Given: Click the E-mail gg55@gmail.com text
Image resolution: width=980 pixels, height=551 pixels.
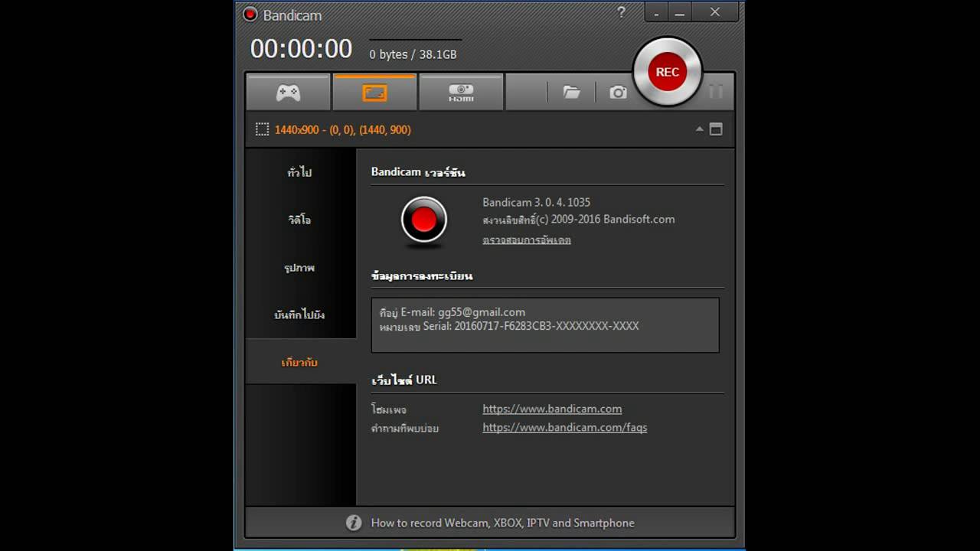Looking at the screenshot, I should coord(452,312).
